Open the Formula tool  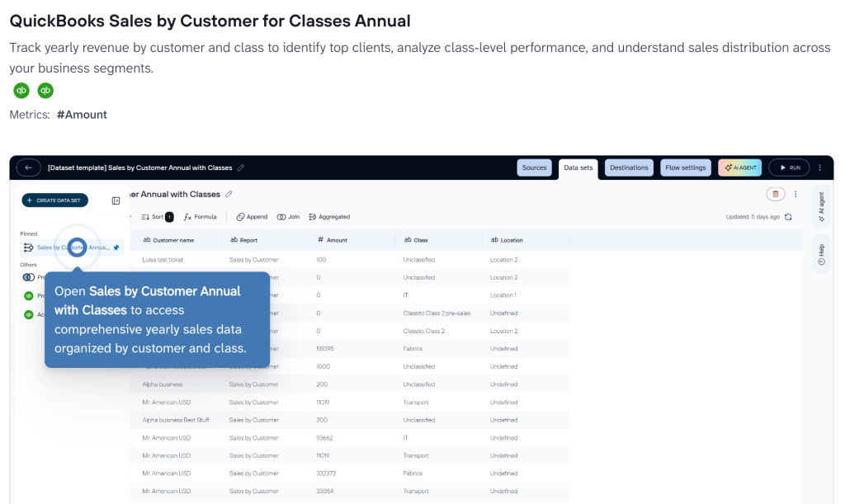pos(200,217)
